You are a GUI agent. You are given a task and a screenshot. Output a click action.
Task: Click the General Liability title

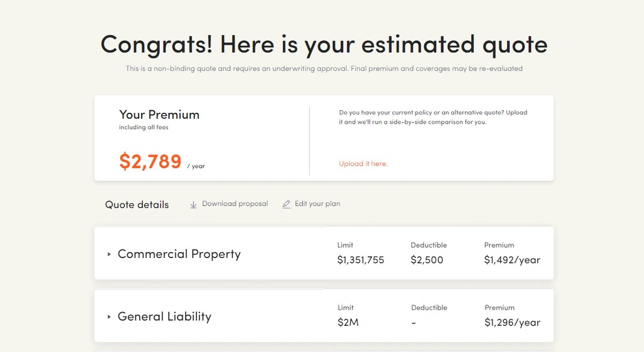[164, 317]
